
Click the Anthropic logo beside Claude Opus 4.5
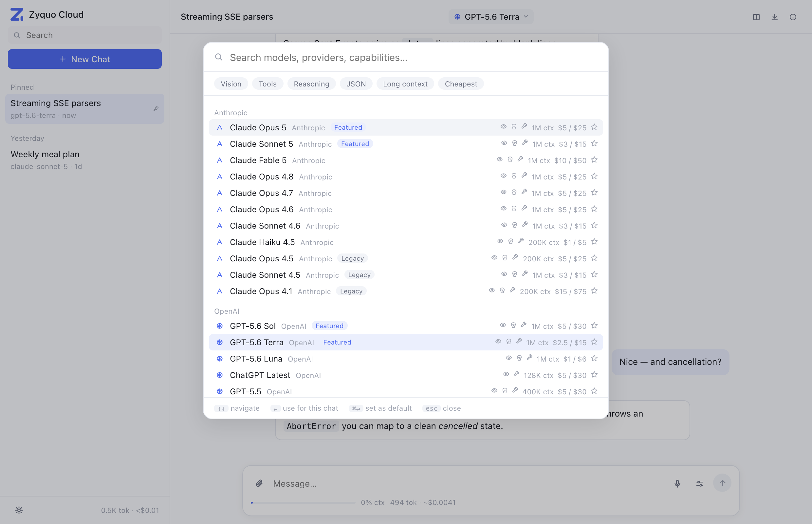click(220, 259)
